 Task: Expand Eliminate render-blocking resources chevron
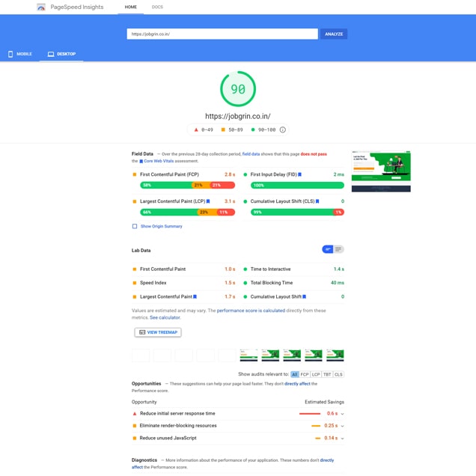[343, 426]
